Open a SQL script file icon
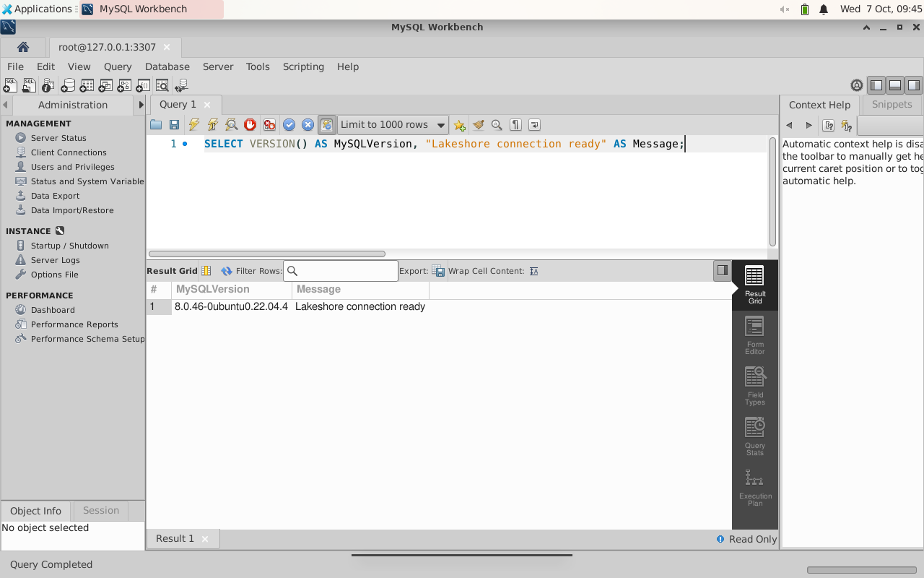The width and height of the screenshot is (924, 578). [x=29, y=85]
